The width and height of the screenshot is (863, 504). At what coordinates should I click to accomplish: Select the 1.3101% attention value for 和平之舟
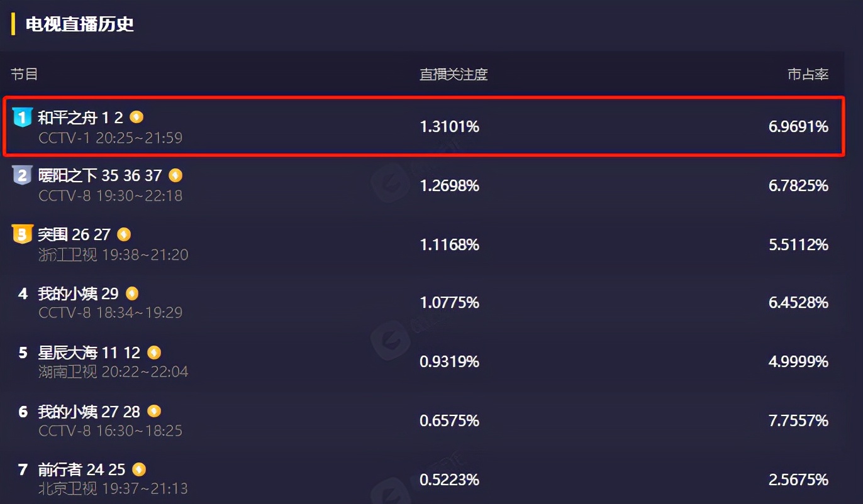pos(449,127)
